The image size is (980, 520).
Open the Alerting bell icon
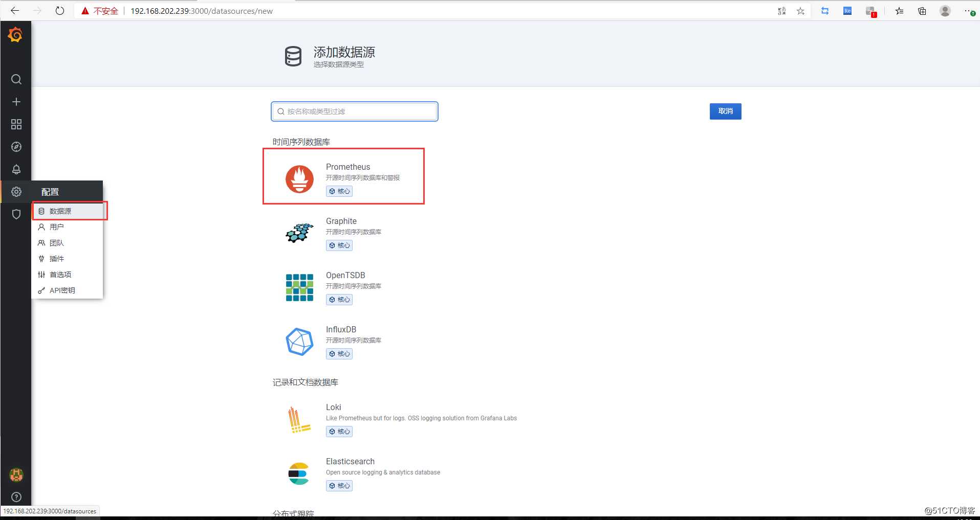16,169
